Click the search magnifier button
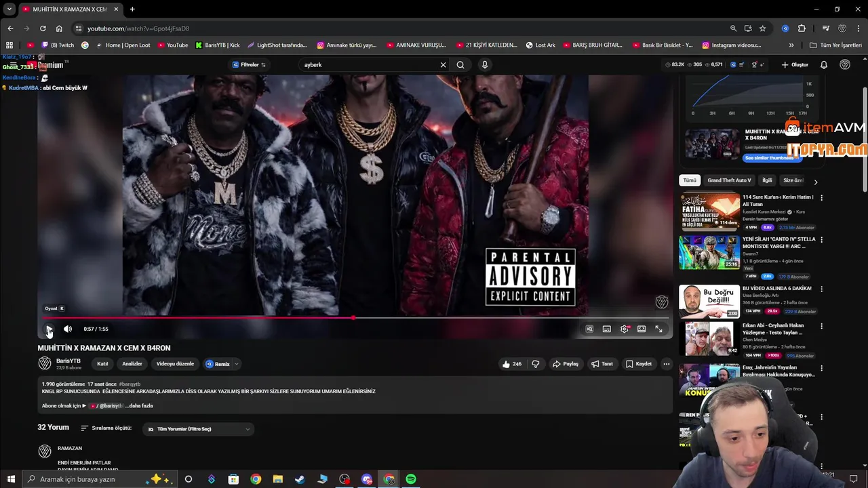The image size is (868, 488). click(460, 65)
